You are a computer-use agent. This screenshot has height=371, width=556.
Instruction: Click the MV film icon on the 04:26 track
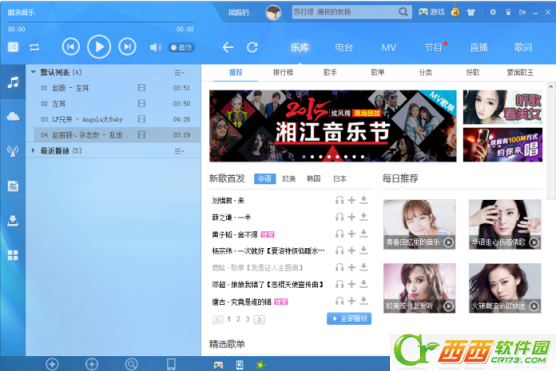(x=141, y=119)
